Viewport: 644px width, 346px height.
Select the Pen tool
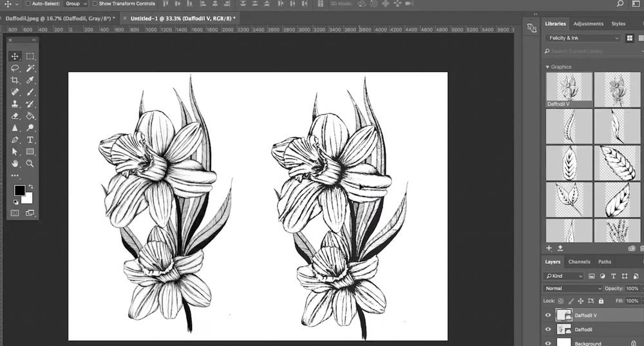pos(15,140)
